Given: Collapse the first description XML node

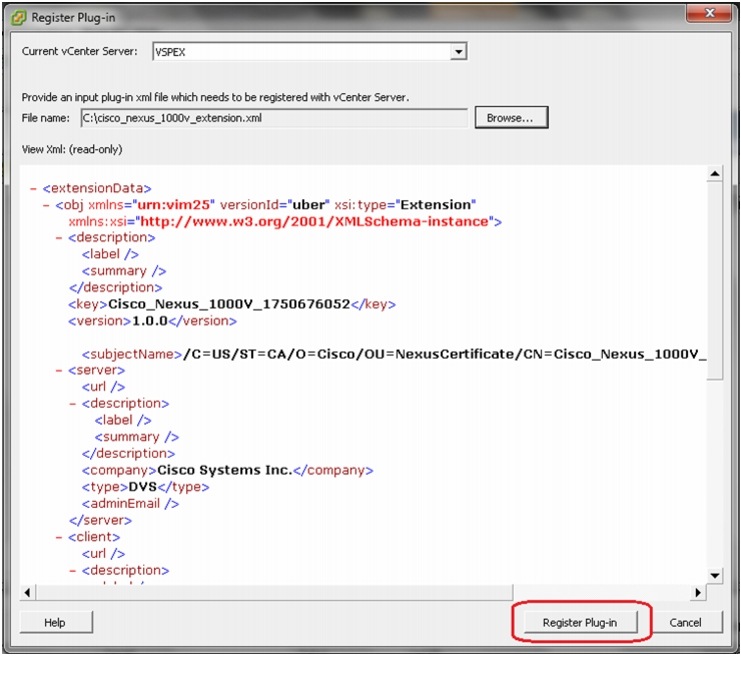Looking at the screenshot, I should pos(59,238).
